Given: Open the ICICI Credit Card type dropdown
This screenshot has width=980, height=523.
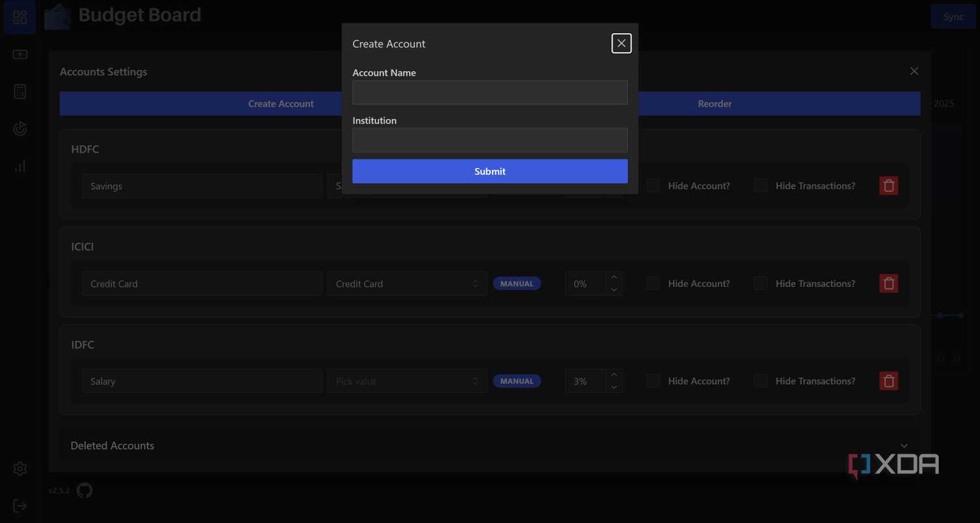Looking at the screenshot, I should [x=407, y=284].
